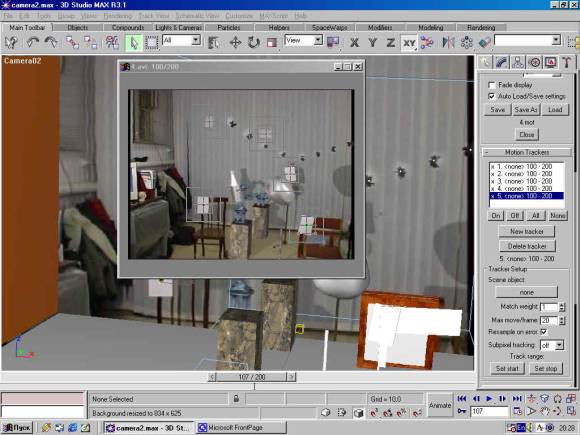
Task: Click the Array tool icon
Action: [x=466, y=43]
